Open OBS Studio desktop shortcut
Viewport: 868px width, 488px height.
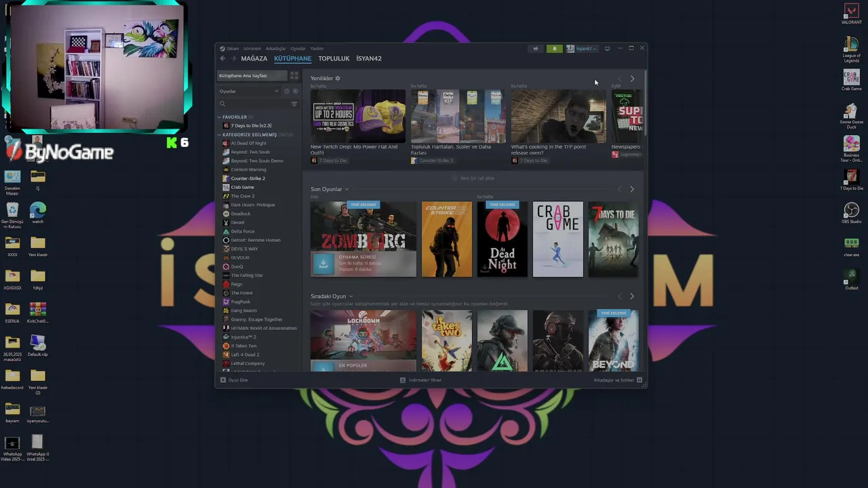click(x=851, y=213)
